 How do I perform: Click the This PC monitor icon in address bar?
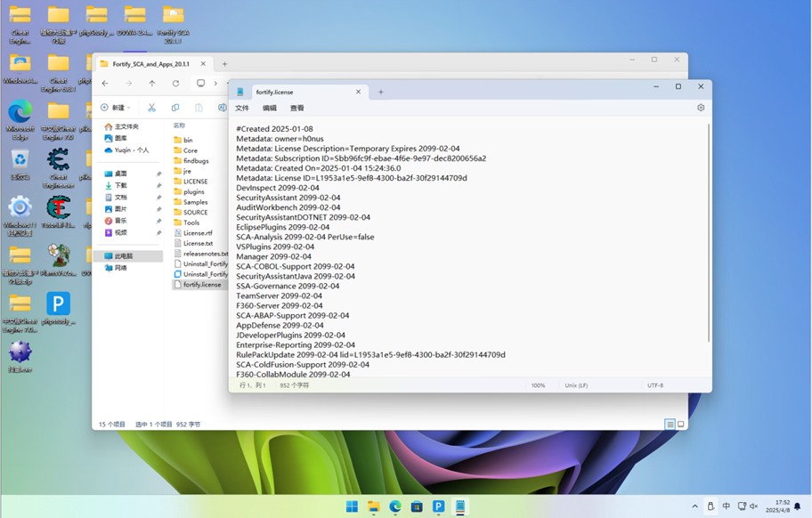click(x=201, y=84)
